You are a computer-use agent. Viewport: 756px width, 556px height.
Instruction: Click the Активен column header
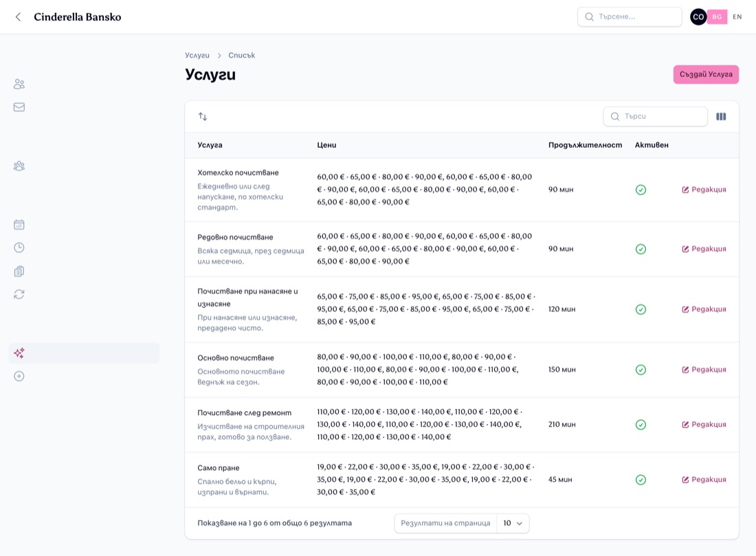(x=652, y=145)
